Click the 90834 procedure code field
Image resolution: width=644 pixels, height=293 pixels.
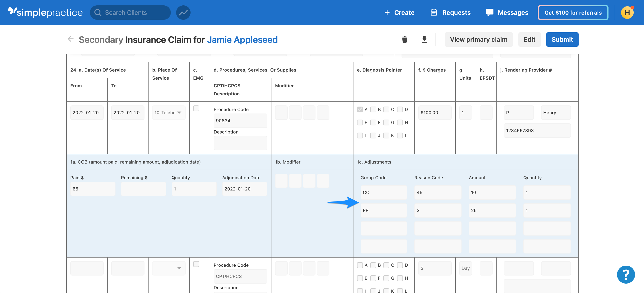click(x=240, y=120)
